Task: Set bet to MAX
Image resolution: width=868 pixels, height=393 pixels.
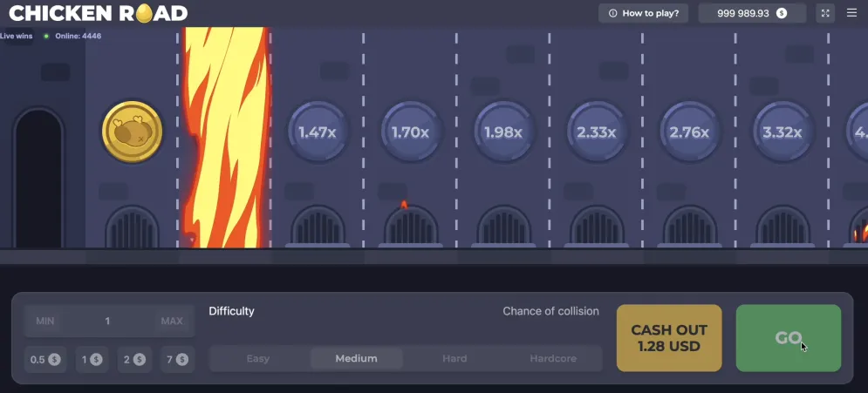Action: 172,321
